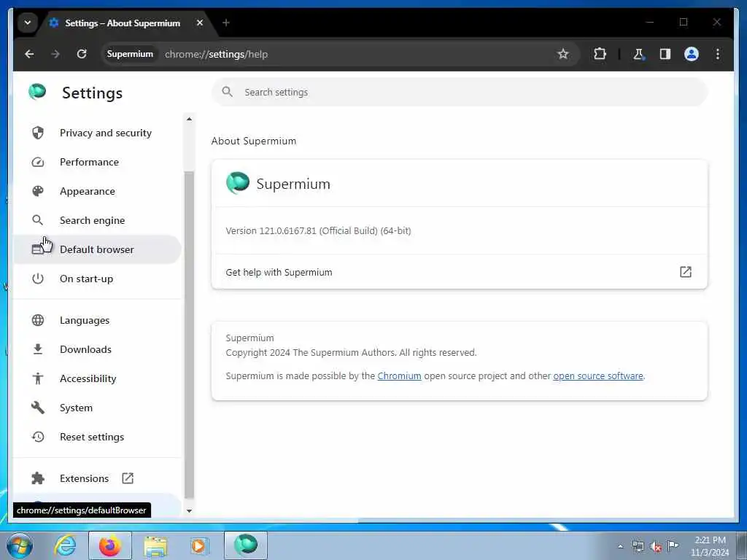747x560 pixels.
Task: Click the magnifier icon in Search settings
Action: (228, 92)
